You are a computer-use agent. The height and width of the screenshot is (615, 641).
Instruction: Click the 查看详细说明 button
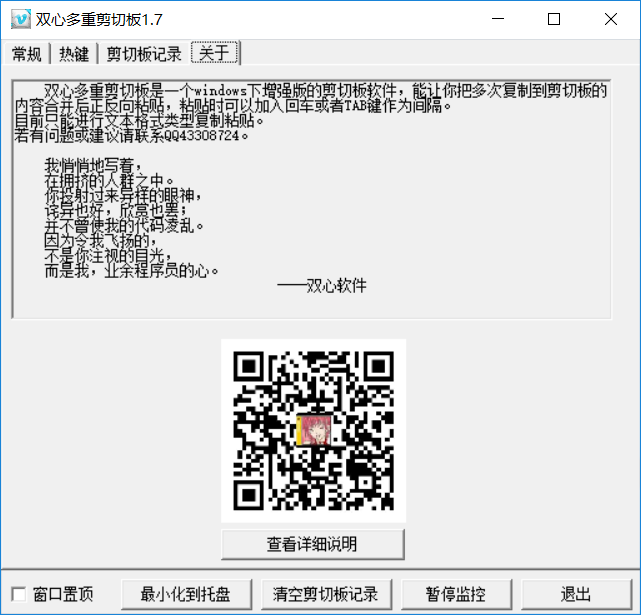coord(313,544)
